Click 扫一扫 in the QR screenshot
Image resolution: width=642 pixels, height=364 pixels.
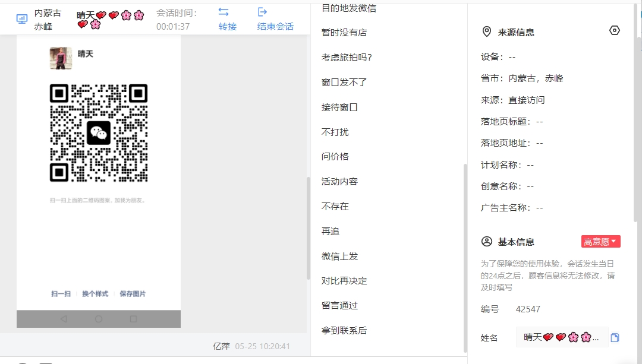[x=61, y=294]
